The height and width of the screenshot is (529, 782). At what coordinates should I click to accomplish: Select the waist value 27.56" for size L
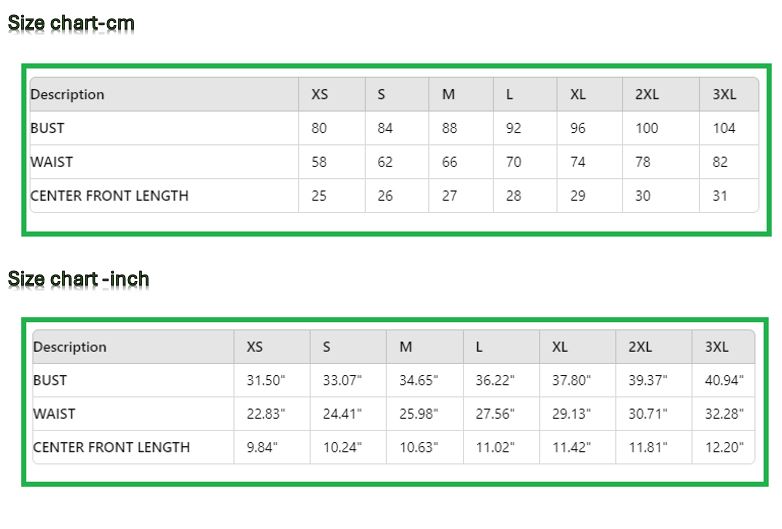click(494, 414)
